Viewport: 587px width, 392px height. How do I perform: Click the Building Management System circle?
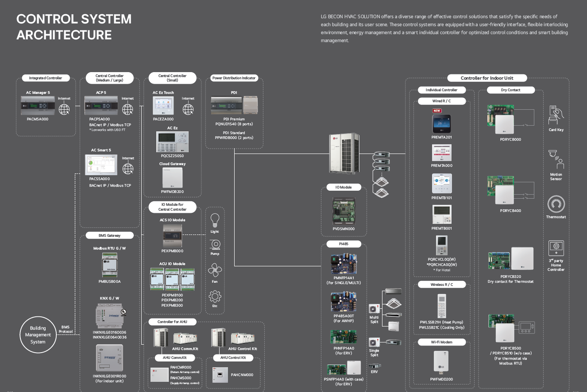tap(38, 335)
